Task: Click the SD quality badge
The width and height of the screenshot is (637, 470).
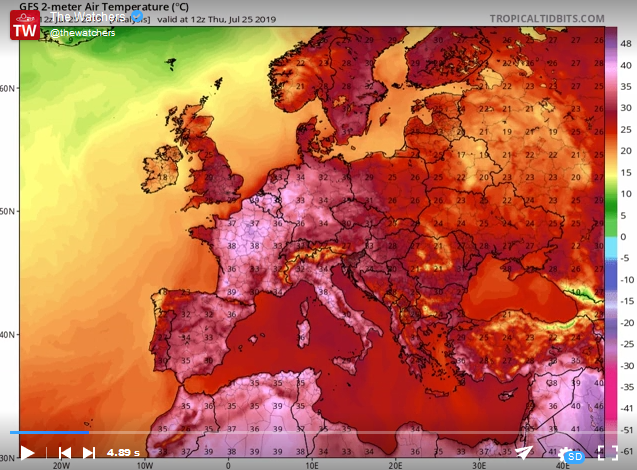Action: [574, 458]
